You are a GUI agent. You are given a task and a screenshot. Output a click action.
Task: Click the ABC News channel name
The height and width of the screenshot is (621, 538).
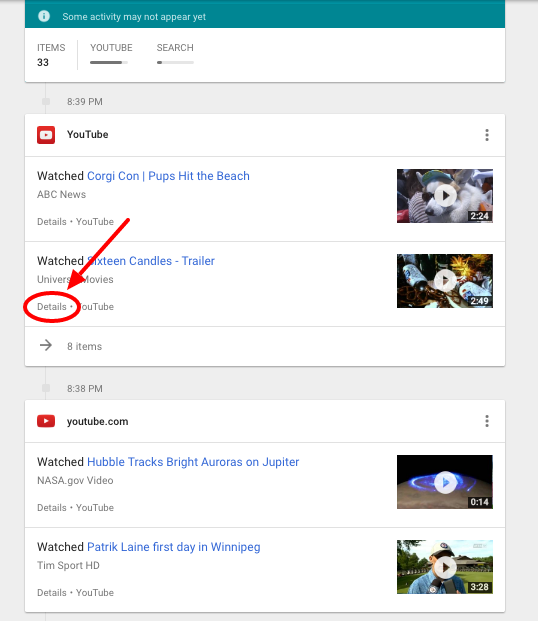click(61, 194)
